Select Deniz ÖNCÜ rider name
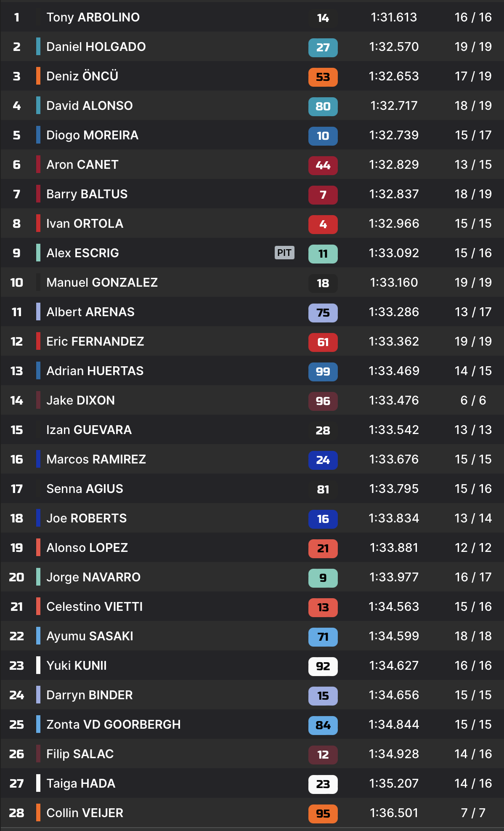Image resolution: width=504 pixels, height=831 pixels. click(82, 76)
